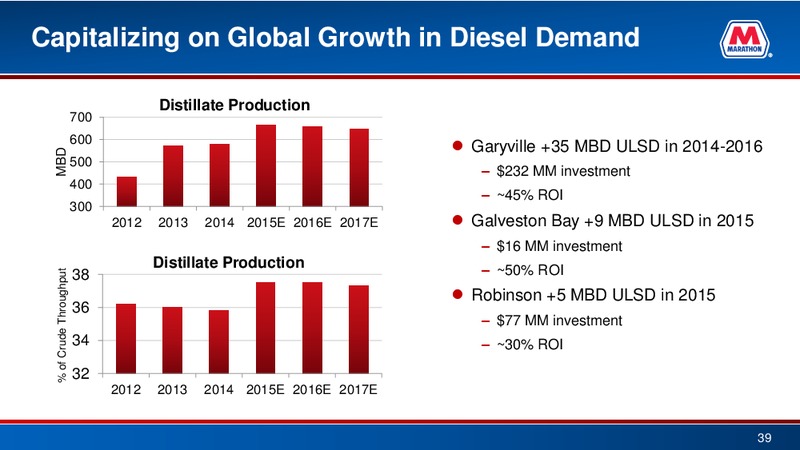
Task: Select the 2016E bar in the crude throughput chart
Action: pyautogui.click(x=312, y=328)
